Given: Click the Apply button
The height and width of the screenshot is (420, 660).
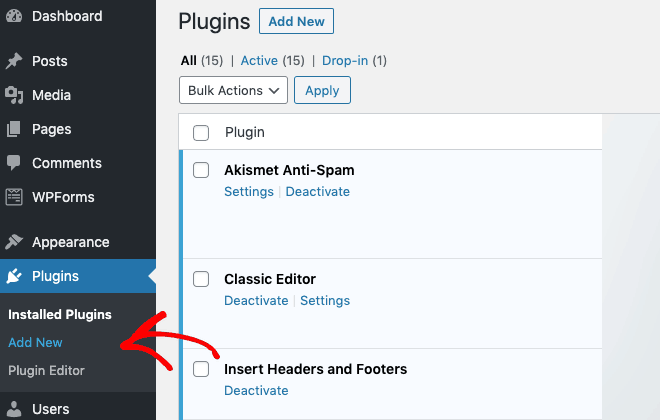Looking at the screenshot, I should coord(322,90).
